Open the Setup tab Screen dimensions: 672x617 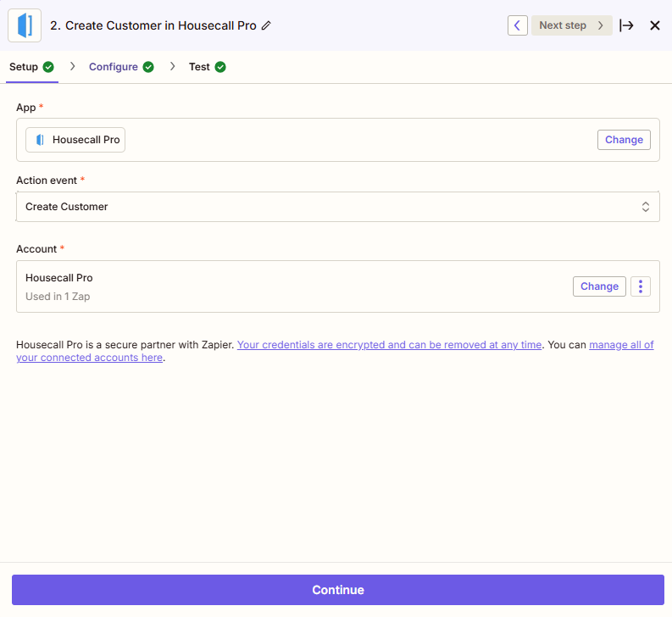pyautogui.click(x=31, y=67)
